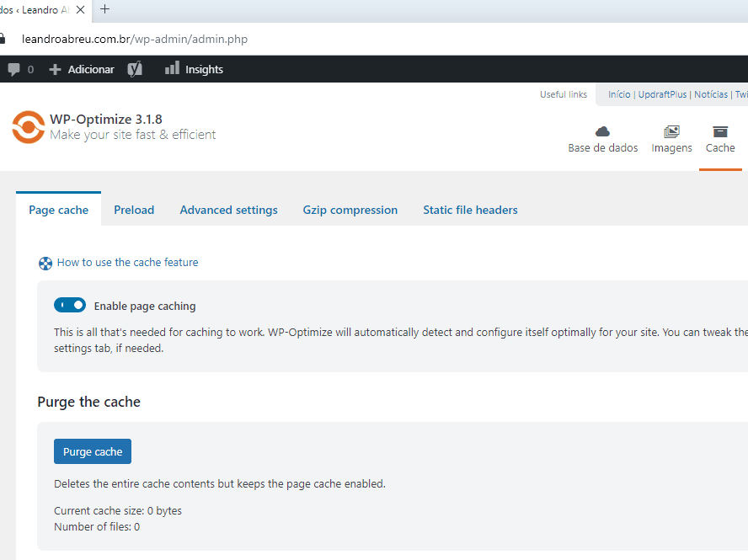748x560 pixels.
Task: Click the WP-Optimize 3.1.8 title text
Action: 106,120
